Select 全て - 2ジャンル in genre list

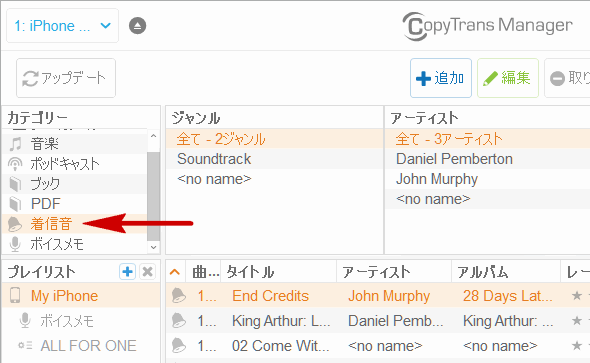[x=275, y=139]
